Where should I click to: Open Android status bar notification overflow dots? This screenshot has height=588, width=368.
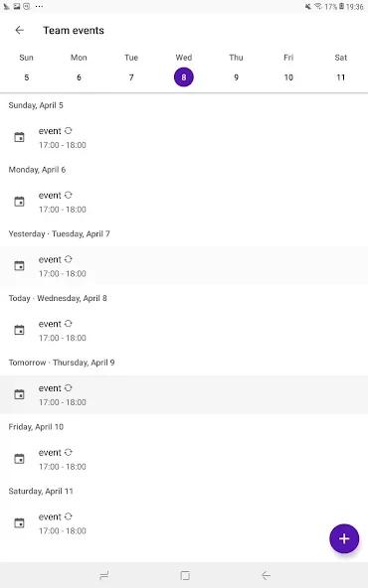point(39,6)
